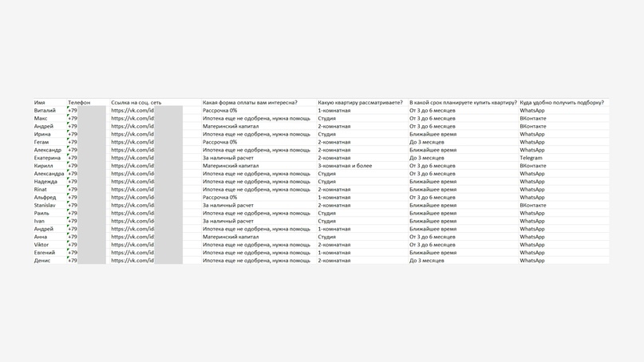Select the "Stanislav" name cell

45,205
